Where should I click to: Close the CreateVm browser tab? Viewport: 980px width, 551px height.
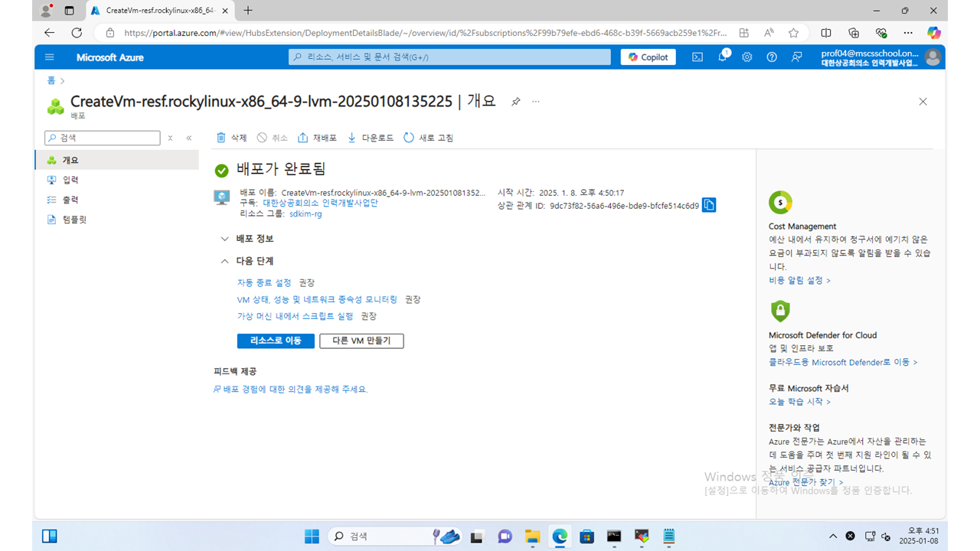tap(224, 11)
